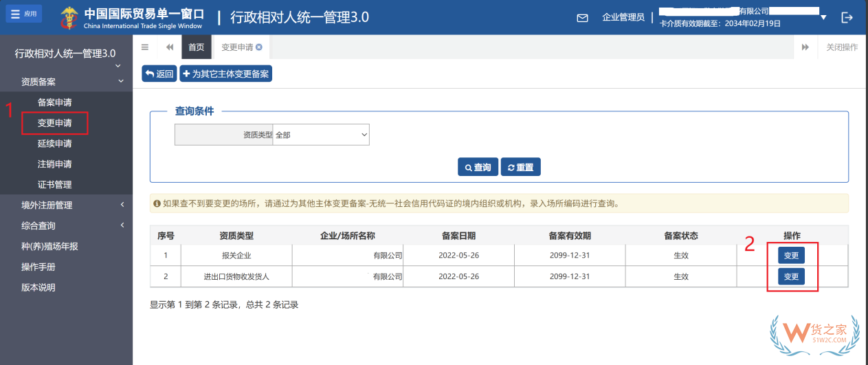Collapse sidebar chevron under 行政相对人统一管理3.0 title
The height and width of the screenshot is (365, 868).
(118, 65)
